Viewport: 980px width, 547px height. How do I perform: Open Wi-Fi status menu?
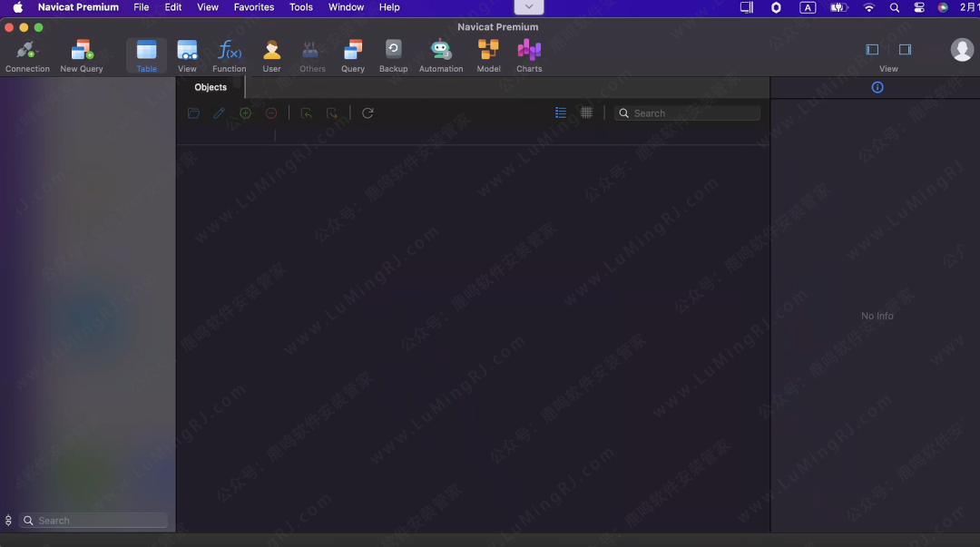coord(868,7)
